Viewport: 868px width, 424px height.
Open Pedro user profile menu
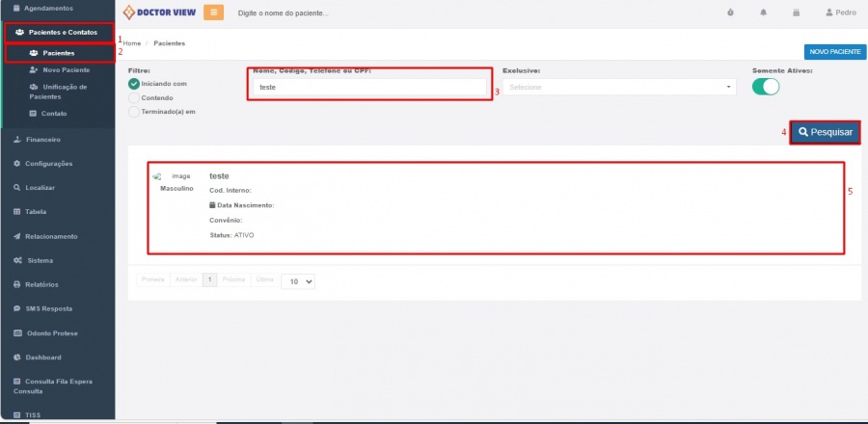[840, 13]
